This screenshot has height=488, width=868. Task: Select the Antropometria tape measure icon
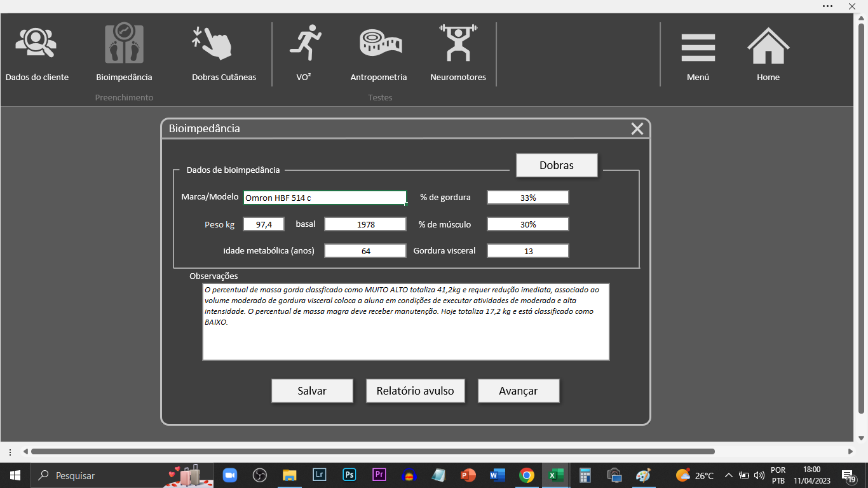pyautogui.click(x=380, y=44)
